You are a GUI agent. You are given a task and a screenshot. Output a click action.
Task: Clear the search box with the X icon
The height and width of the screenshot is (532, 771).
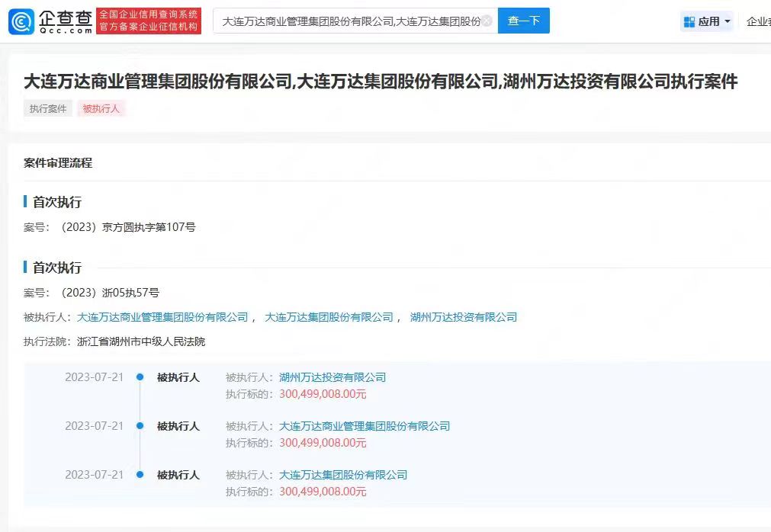tap(487, 21)
